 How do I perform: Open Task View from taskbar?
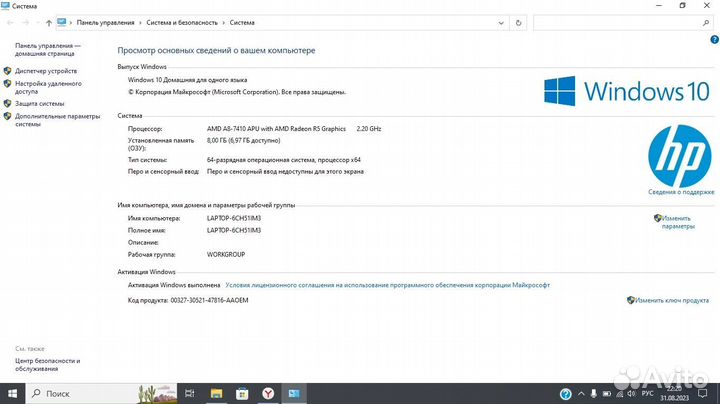(189, 393)
